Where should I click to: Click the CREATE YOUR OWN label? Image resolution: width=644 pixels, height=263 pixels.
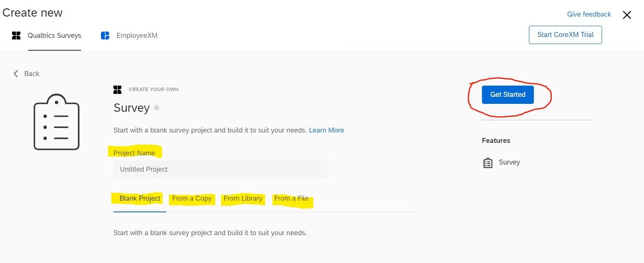coord(154,89)
